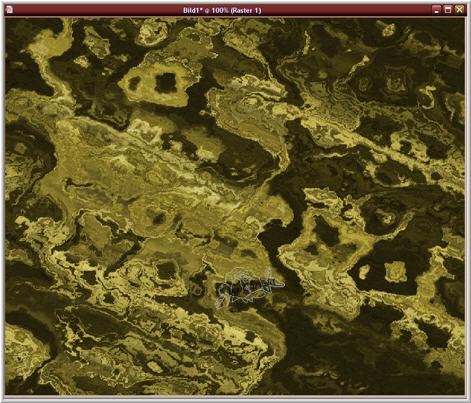Click the "Bild1* @ 100% (Raster 1)" title text
Screen dimensions: 471x403
click(x=222, y=10)
